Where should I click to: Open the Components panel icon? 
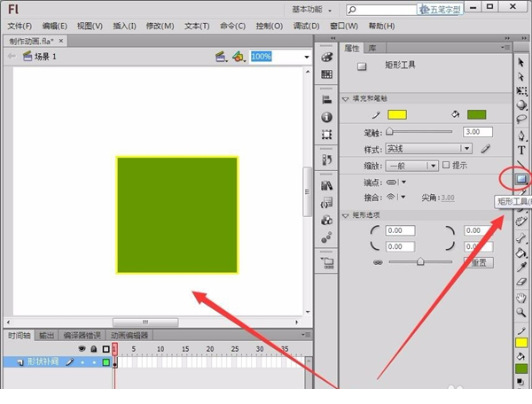click(326, 221)
